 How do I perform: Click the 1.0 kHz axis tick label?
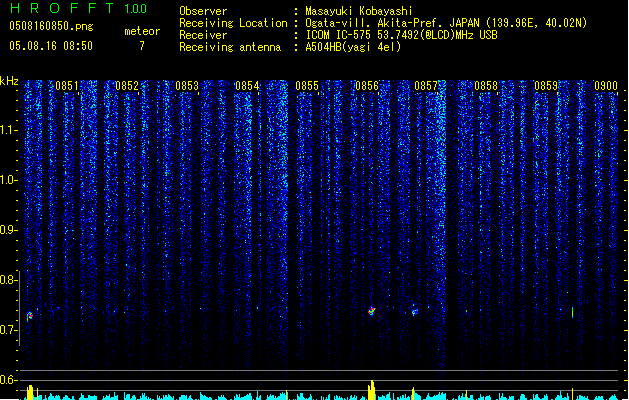[8, 180]
